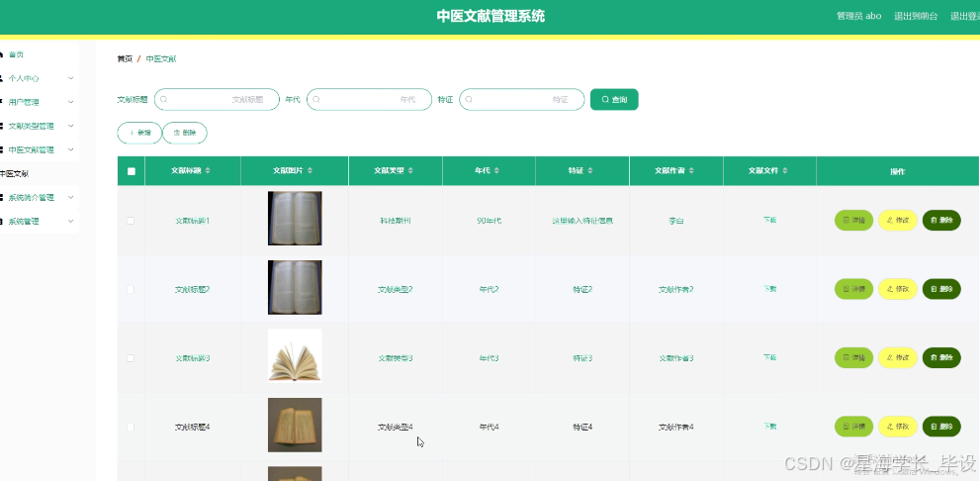Open the book thumbnail for 文献标题2
Image resolution: width=980 pixels, height=481 pixels.
click(295, 287)
